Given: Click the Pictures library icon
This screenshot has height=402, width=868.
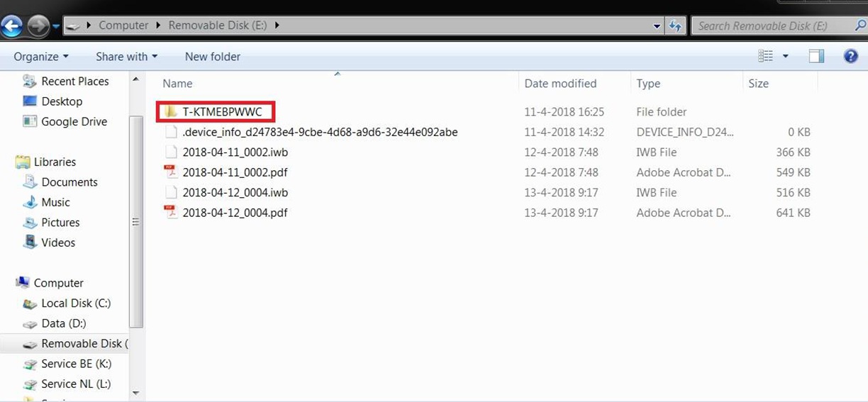Looking at the screenshot, I should 30,222.
